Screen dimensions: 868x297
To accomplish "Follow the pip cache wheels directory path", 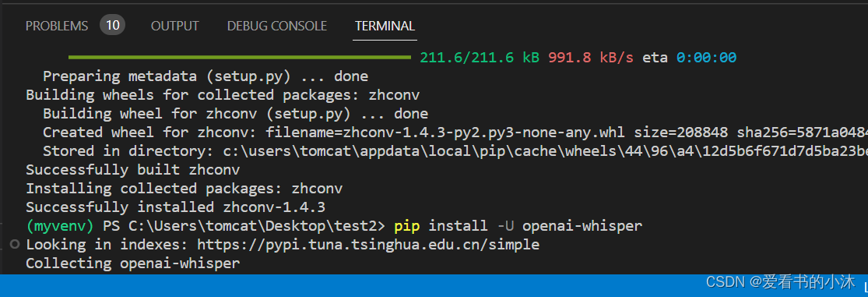I will point(545,150).
